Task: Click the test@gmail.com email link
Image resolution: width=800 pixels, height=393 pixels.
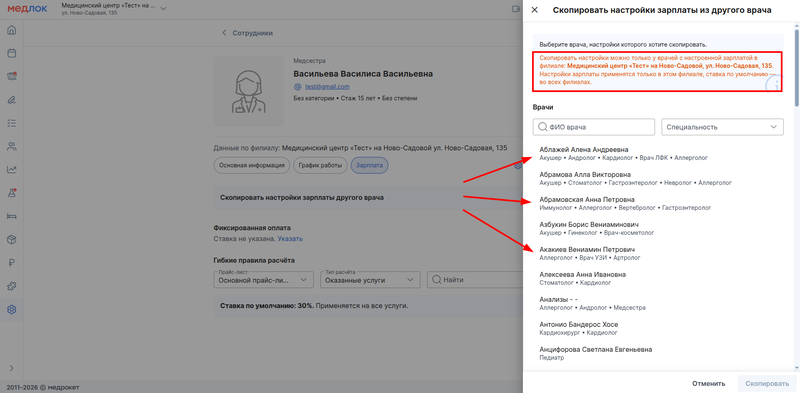Action: tap(327, 87)
